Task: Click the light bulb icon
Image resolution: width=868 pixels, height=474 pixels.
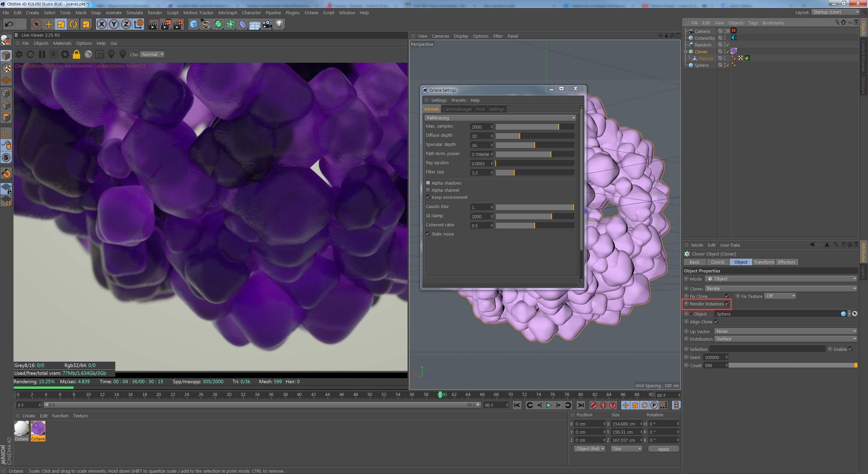Action: [x=279, y=24]
